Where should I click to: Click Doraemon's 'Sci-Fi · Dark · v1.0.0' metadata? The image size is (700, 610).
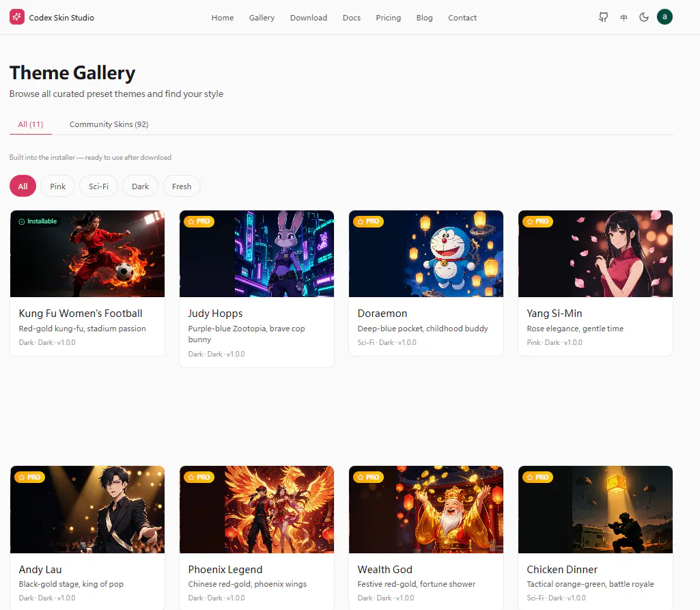click(x=387, y=342)
